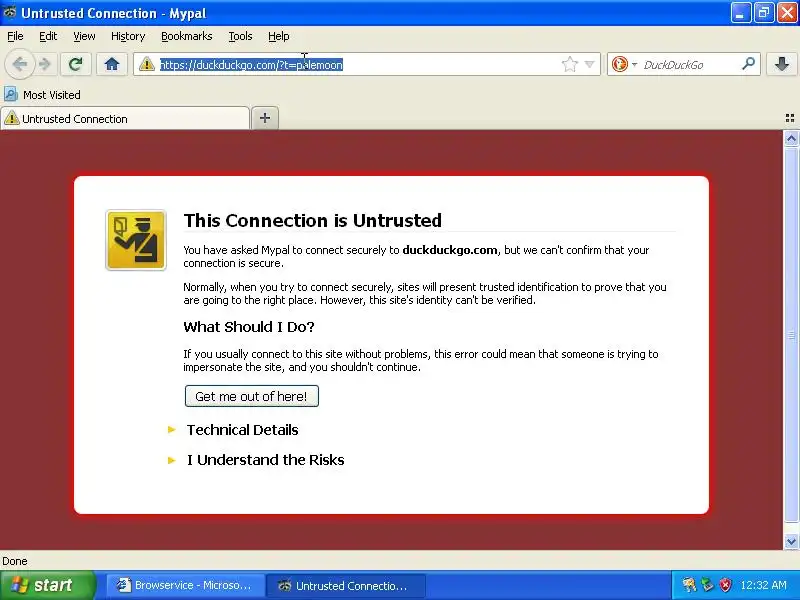This screenshot has height=600, width=800.
Task: Open the History menu
Action: coord(128,36)
